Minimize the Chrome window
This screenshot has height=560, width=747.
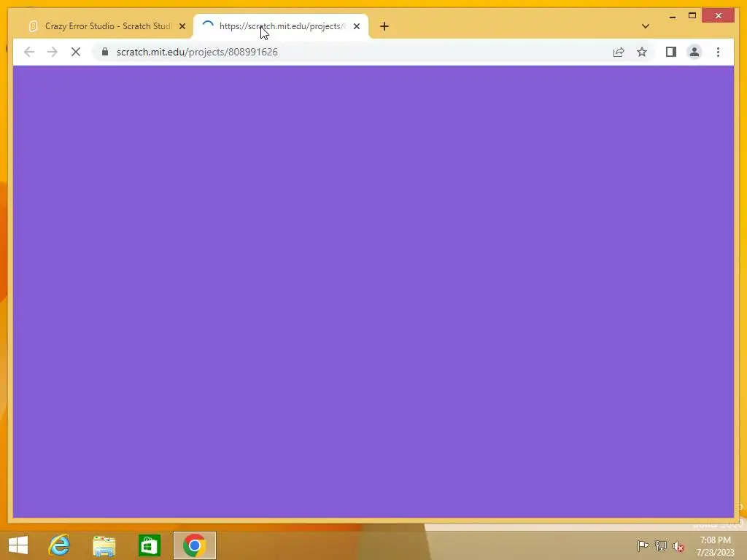(672, 16)
